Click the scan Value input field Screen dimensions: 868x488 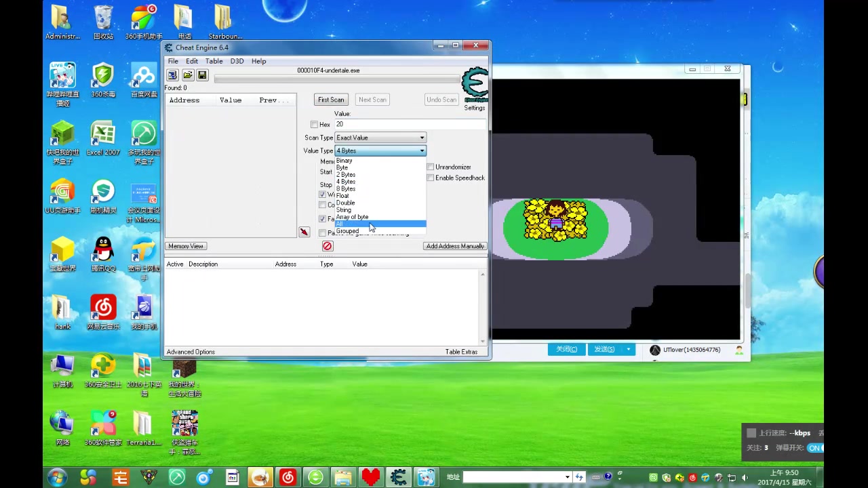click(x=410, y=125)
